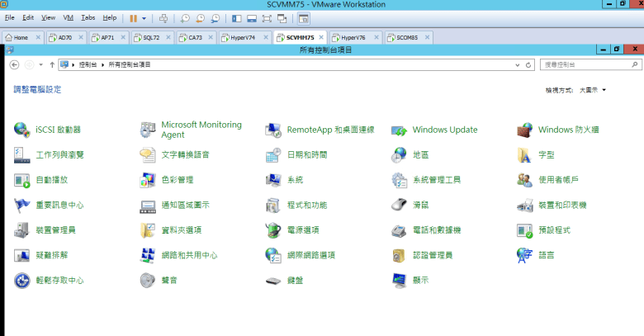This screenshot has width=644, height=336.
Task: Open 使用者帳戶 item
Action: (x=558, y=180)
